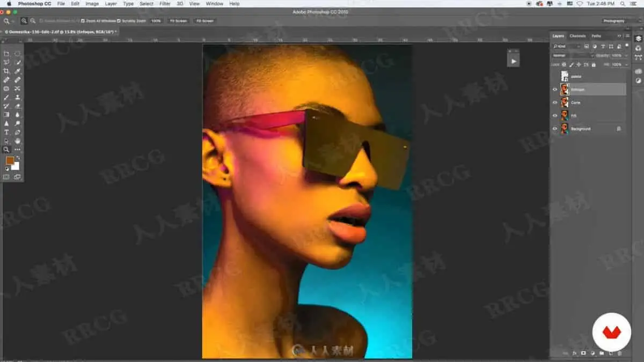
Task: Open the Edit Toolbar three-dots menu
Action: click(18, 150)
